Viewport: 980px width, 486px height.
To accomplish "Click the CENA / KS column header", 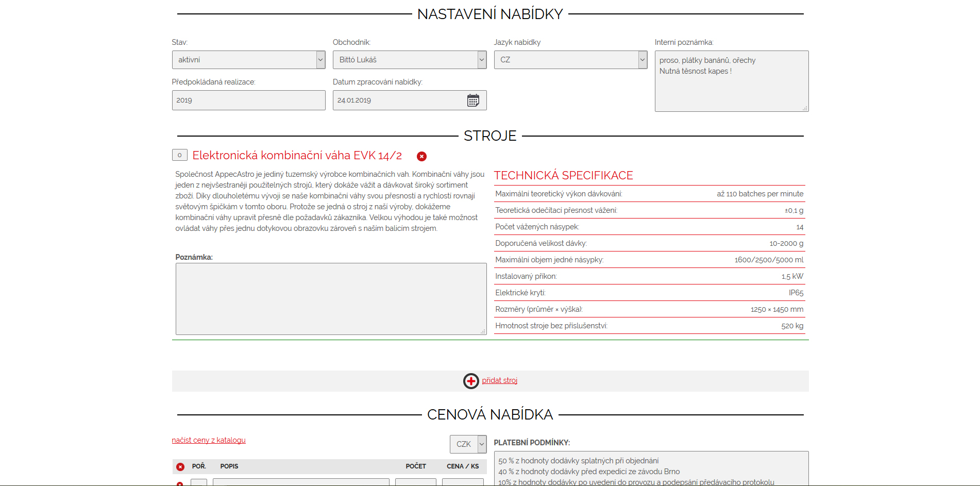I will pos(463,466).
